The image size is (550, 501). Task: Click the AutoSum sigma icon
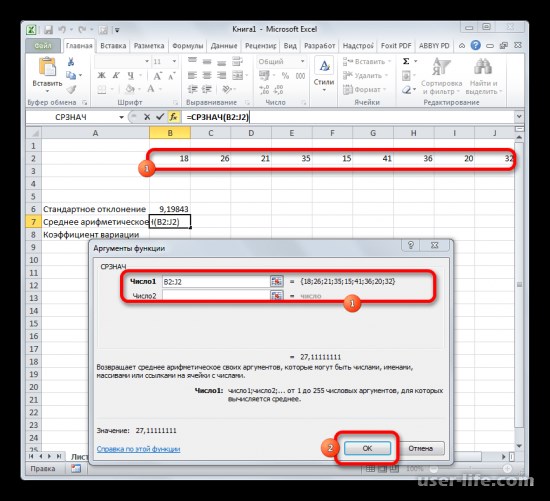pos(406,61)
